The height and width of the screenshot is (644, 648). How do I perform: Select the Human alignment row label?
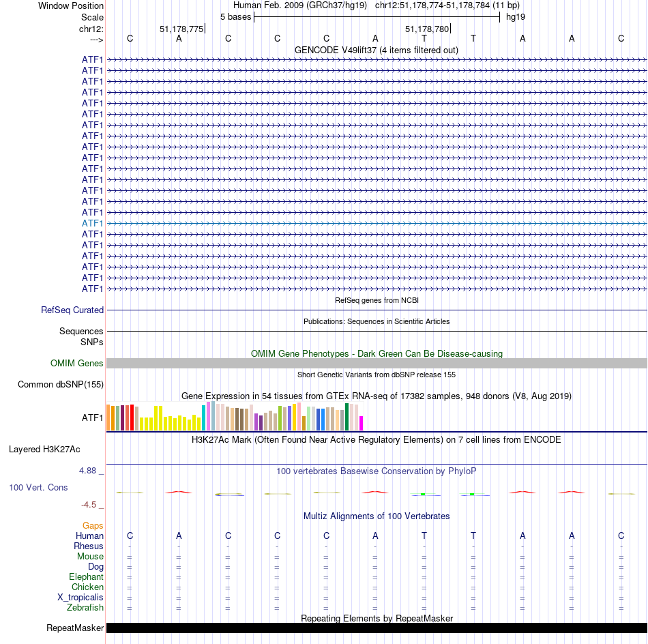click(x=89, y=536)
